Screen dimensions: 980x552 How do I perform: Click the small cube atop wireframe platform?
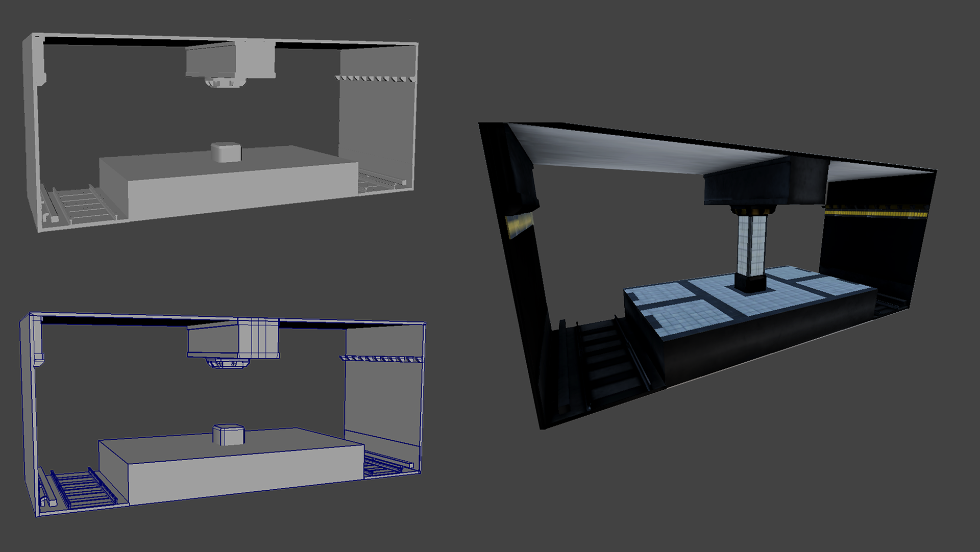(x=228, y=434)
